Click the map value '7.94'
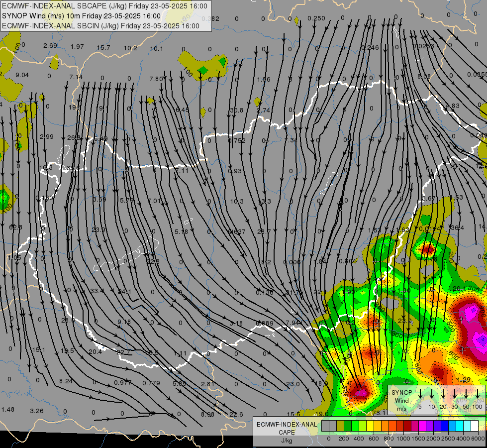The height and width of the screenshot is (448, 487). coord(292,323)
